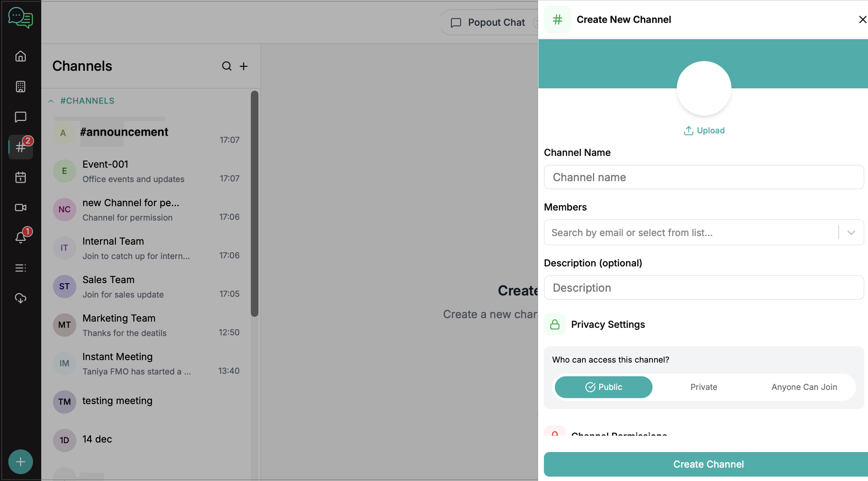868x481 pixels.
Task: Select the Private access option
Action: click(704, 387)
